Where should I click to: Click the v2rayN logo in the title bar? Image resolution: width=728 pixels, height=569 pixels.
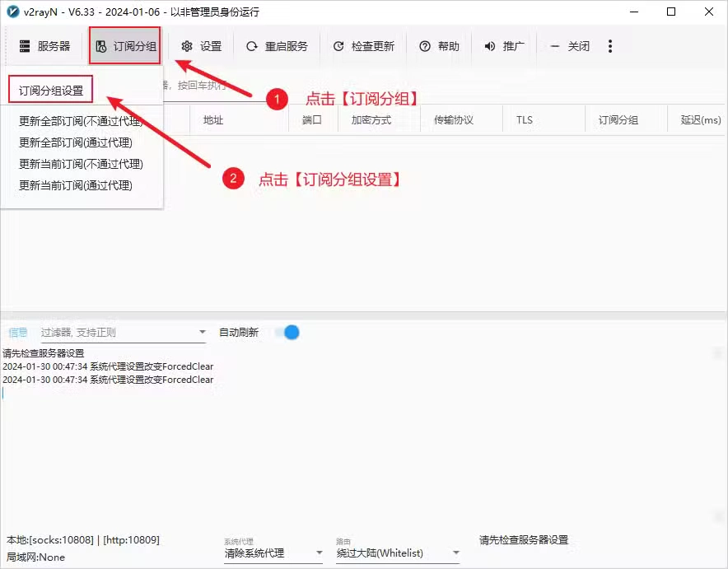[x=12, y=12]
